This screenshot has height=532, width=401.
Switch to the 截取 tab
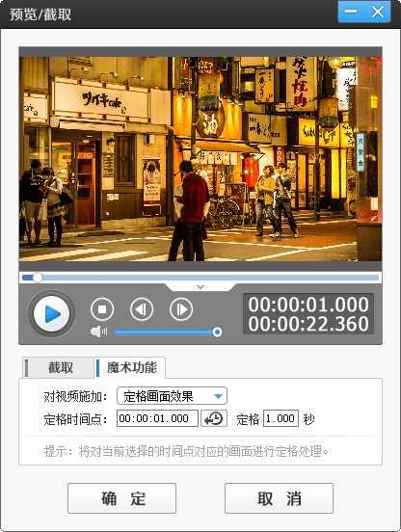pos(59,367)
